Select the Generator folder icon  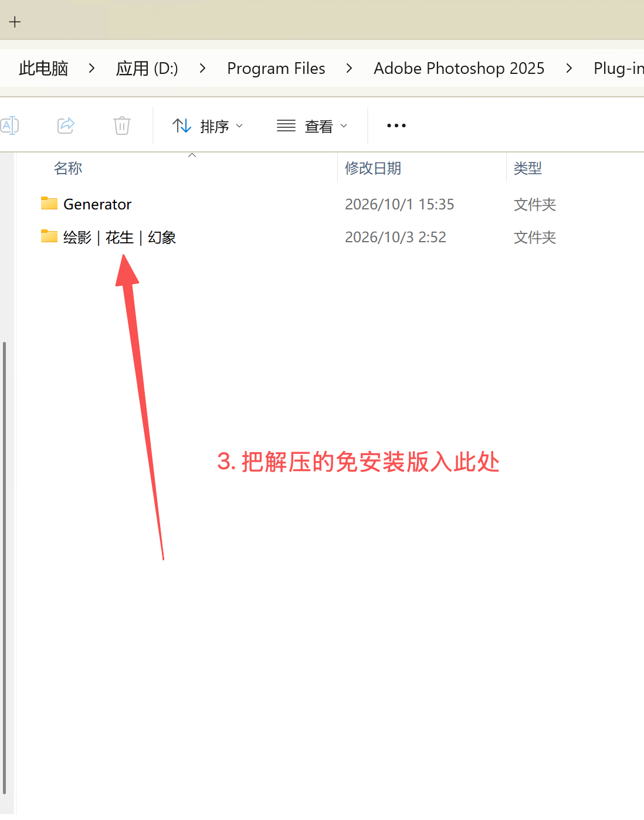coord(49,204)
